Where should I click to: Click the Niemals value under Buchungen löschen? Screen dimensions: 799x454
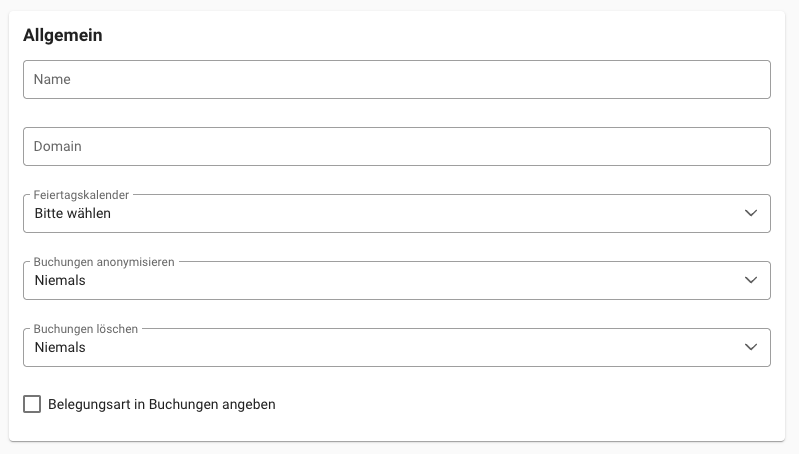(x=60, y=348)
